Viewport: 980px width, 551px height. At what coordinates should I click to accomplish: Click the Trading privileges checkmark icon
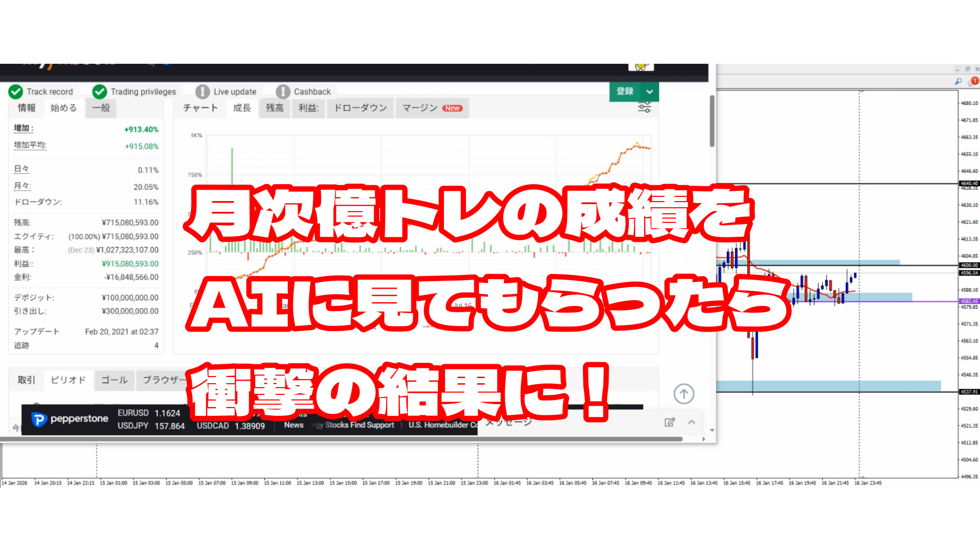(x=100, y=92)
